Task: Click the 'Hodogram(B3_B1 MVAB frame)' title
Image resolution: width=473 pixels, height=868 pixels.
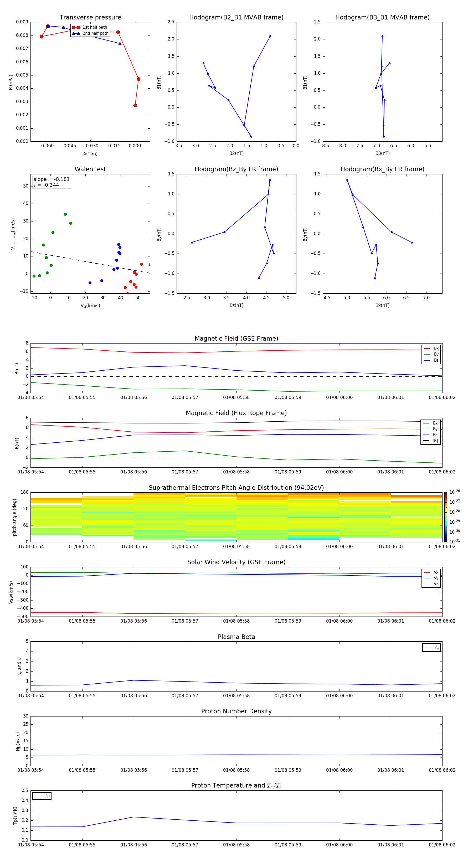Action: [x=382, y=18]
